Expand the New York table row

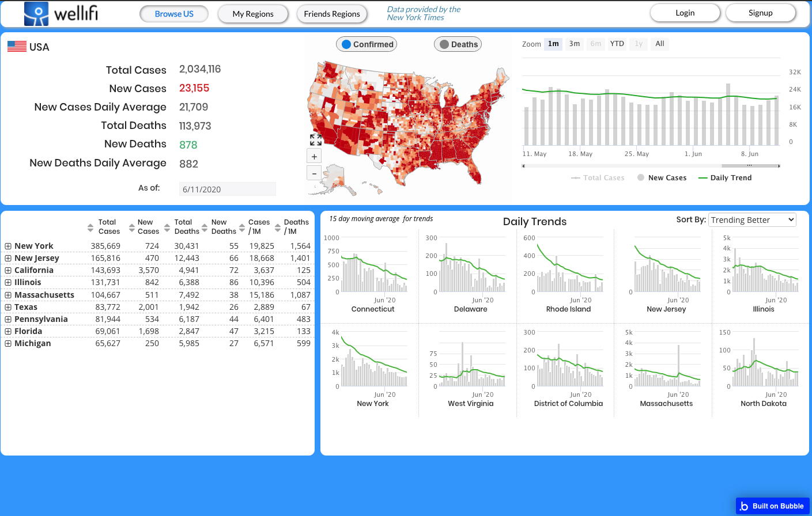click(7, 245)
